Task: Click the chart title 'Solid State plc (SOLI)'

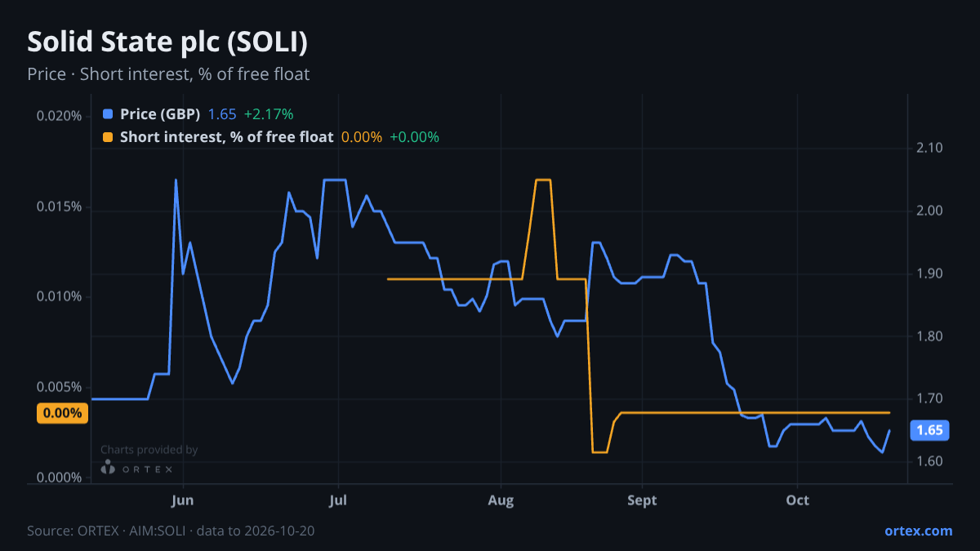Action: [x=167, y=42]
